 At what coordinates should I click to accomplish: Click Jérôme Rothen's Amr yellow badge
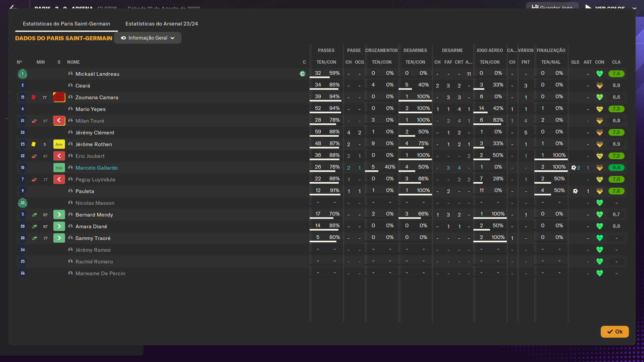coord(59,144)
